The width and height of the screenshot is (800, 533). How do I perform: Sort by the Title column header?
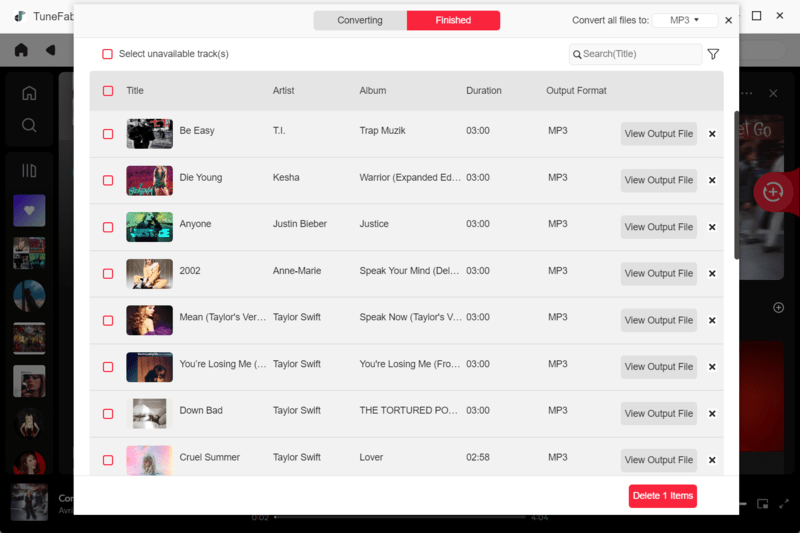[135, 91]
